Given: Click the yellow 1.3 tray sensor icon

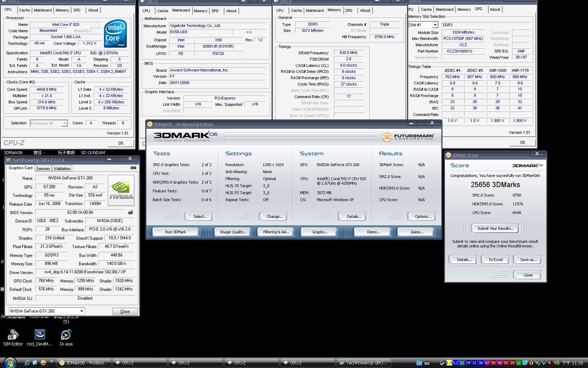Looking at the screenshot, I should pyautogui.click(x=449, y=363).
